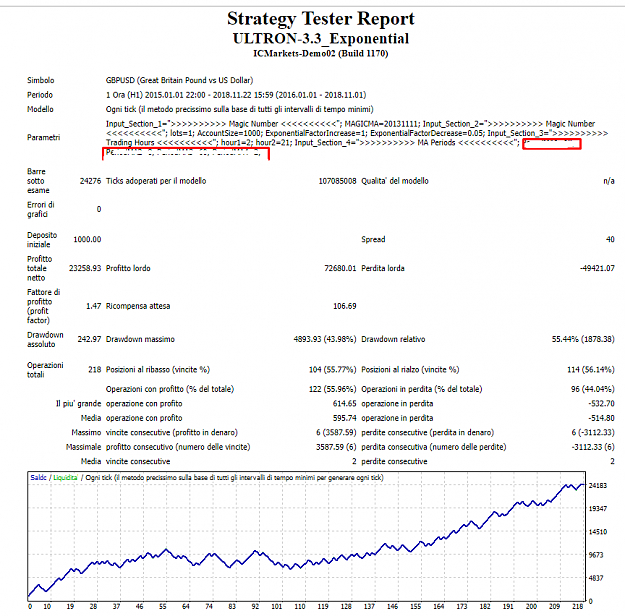Click consecutive losses value 6 (-3112.33)
The height and width of the screenshot is (616, 625).
593,433
